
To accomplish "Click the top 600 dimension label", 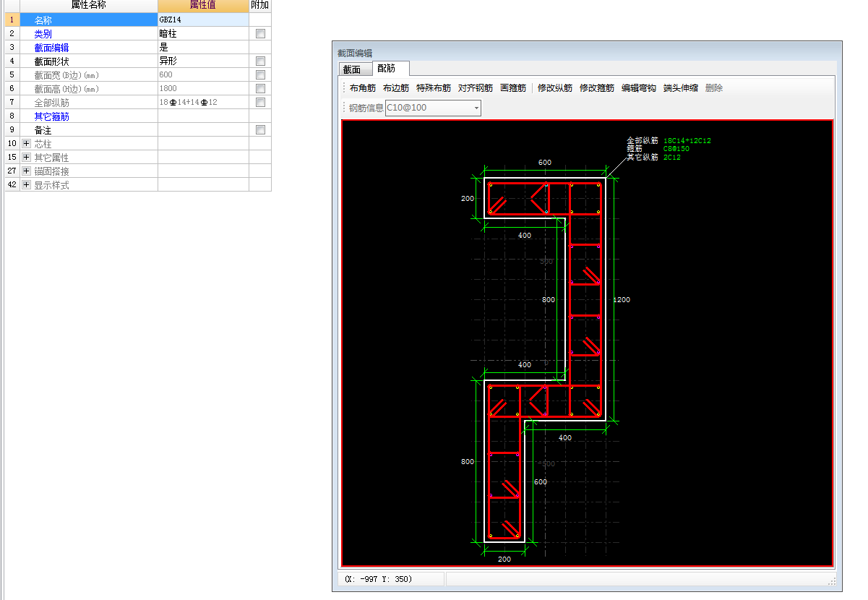I will pos(545,163).
